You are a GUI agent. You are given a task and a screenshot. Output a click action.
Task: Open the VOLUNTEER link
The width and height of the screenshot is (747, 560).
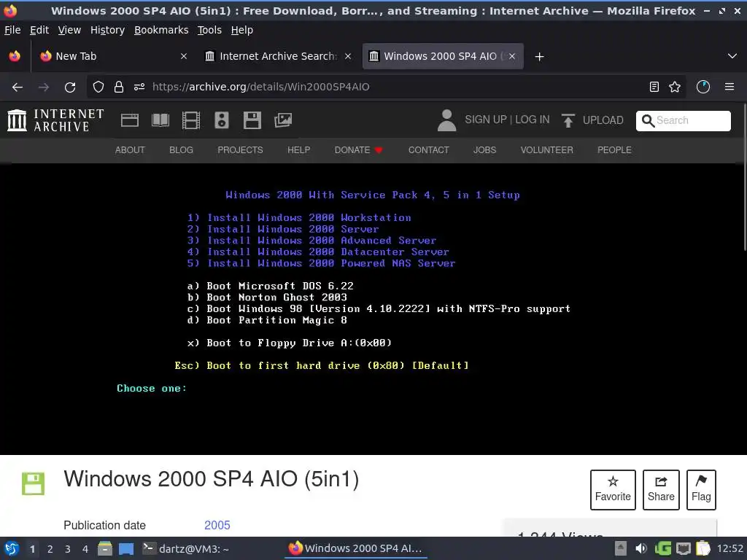coord(546,150)
